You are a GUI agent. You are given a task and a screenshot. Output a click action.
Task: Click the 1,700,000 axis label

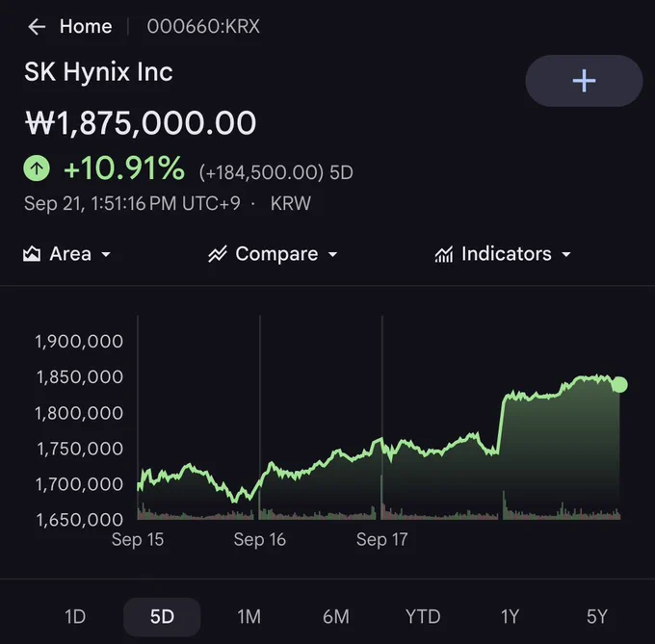click(79, 484)
